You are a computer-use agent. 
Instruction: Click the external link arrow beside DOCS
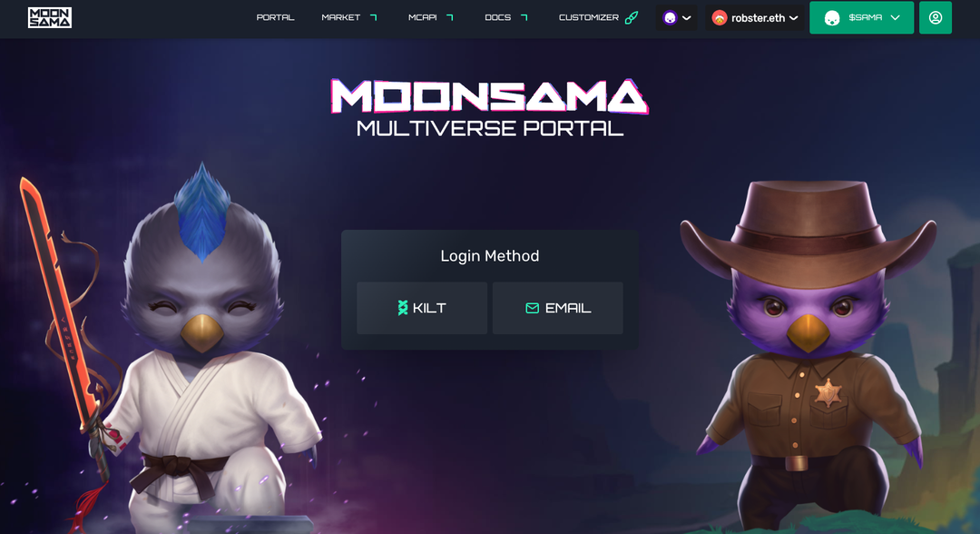click(x=524, y=17)
